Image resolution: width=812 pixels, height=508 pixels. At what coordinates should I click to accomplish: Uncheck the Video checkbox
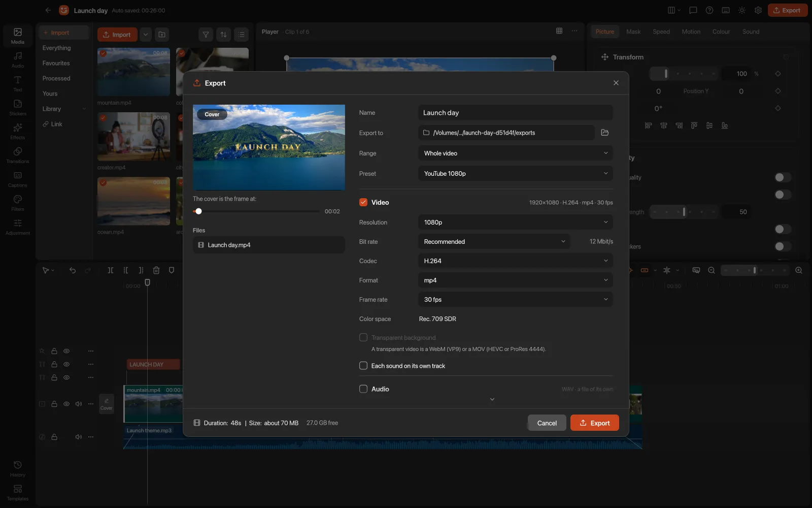point(363,202)
